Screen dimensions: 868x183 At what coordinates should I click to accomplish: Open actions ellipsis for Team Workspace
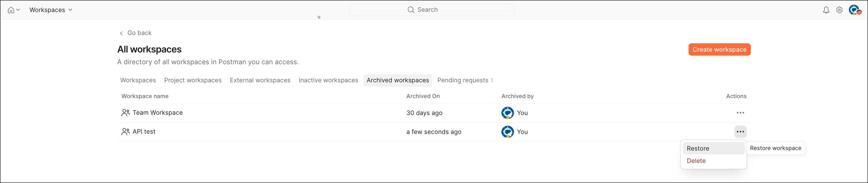(740, 113)
